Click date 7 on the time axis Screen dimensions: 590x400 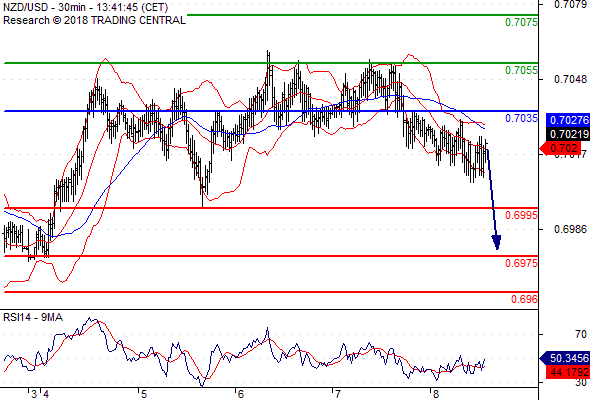[x=338, y=394]
